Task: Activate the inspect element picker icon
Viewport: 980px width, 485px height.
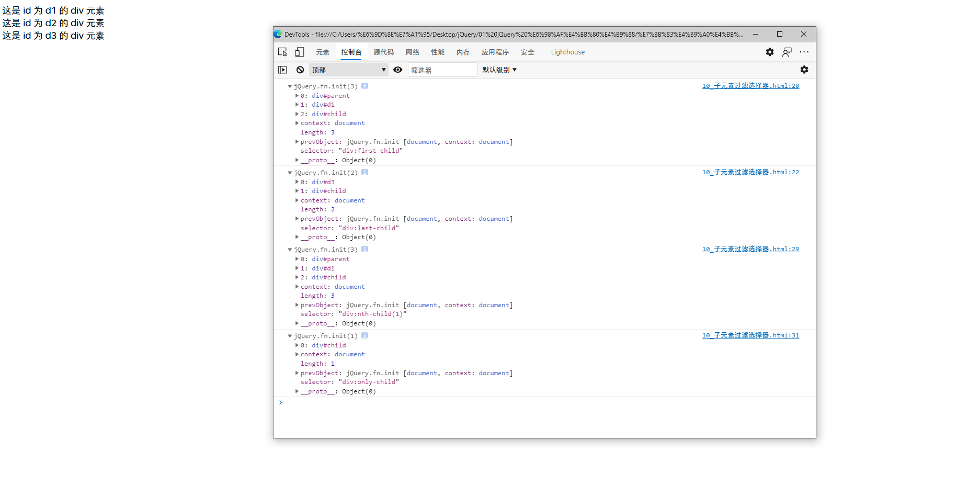Action: point(282,52)
